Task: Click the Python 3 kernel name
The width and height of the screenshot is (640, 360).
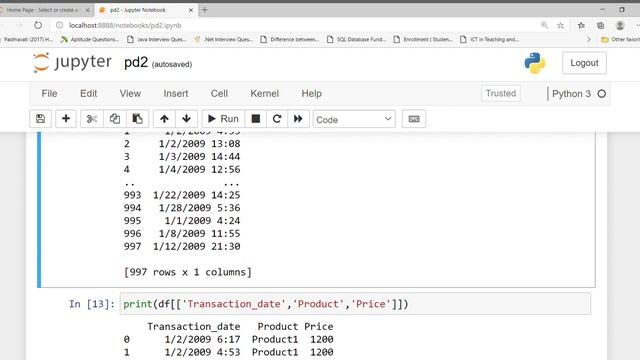Action: (x=571, y=93)
